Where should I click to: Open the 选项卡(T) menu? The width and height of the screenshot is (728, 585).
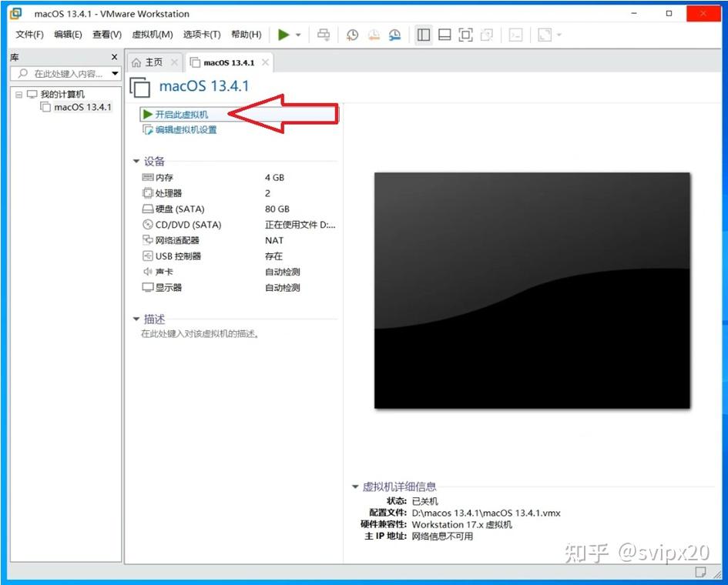202,35
